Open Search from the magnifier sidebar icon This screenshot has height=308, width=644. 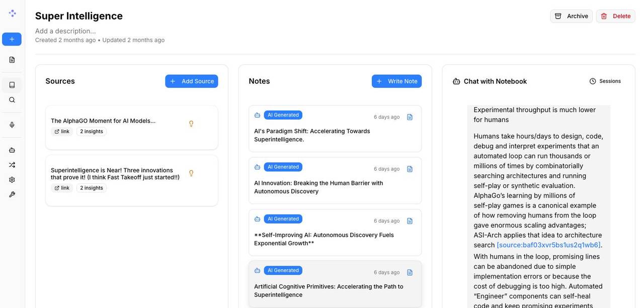(12, 100)
